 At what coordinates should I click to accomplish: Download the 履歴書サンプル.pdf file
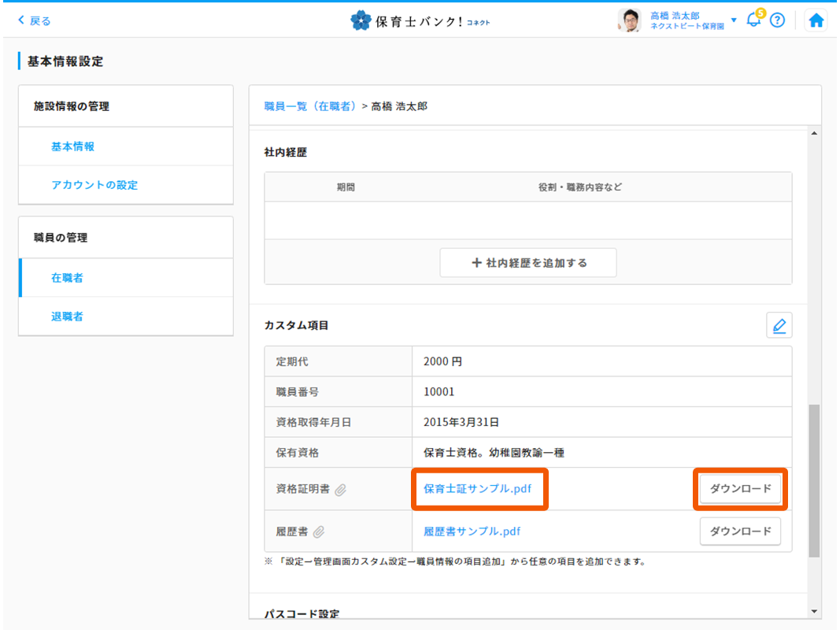pyautogui.click(x=740, y=532)
